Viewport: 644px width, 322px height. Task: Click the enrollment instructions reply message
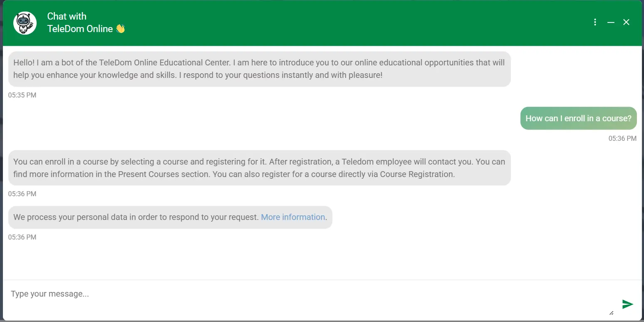(x=260, y=168)
